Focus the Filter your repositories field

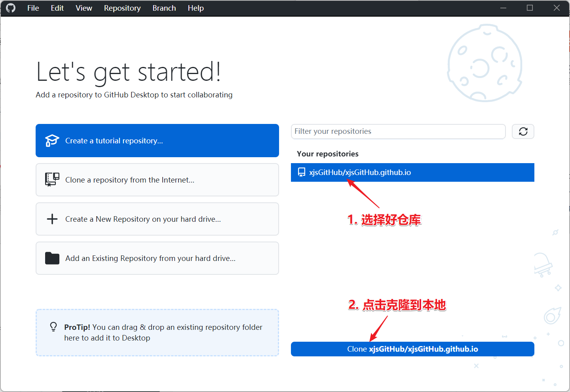click(398, 131)
